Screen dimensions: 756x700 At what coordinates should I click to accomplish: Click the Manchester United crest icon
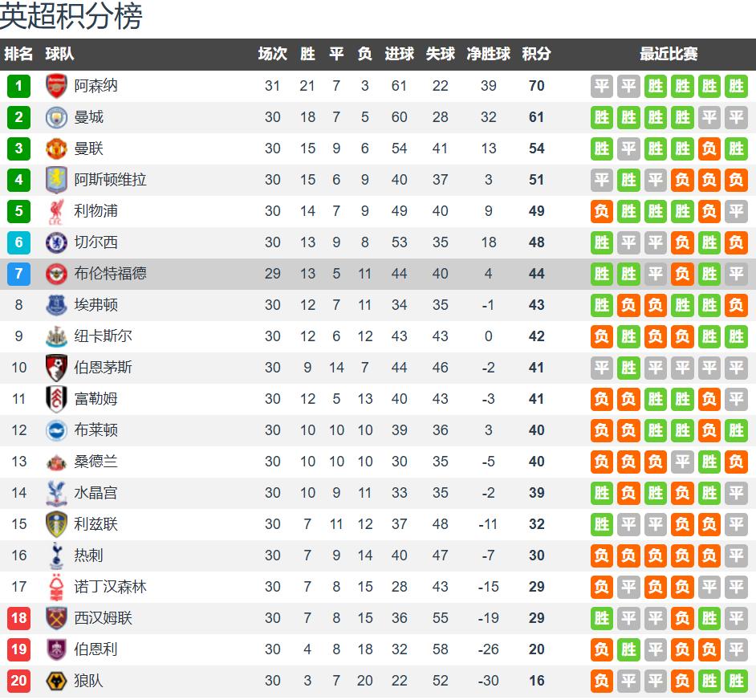coord(56,149)
